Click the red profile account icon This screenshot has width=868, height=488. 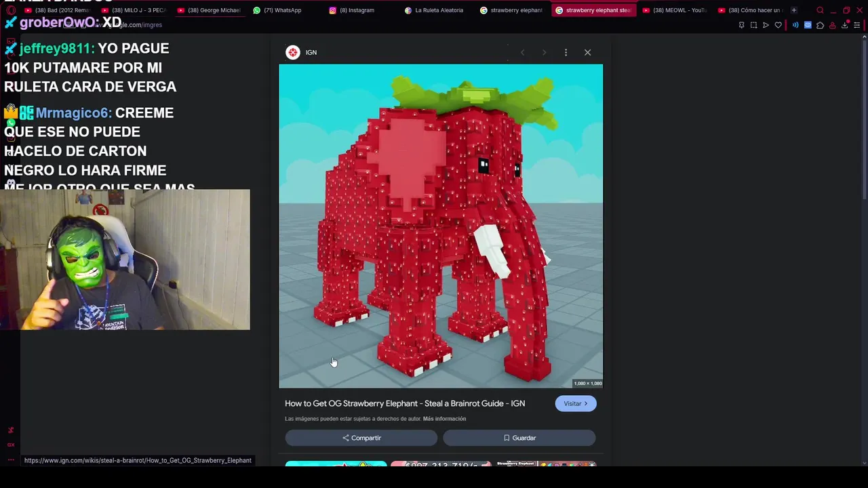tap(832, 25)
